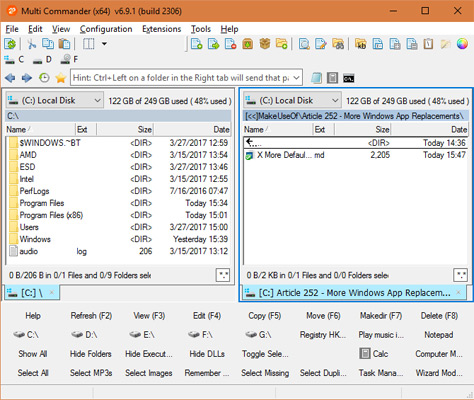Expand the command line history dropdown
This screenshot has height=400, width=474.
[296, 78]
